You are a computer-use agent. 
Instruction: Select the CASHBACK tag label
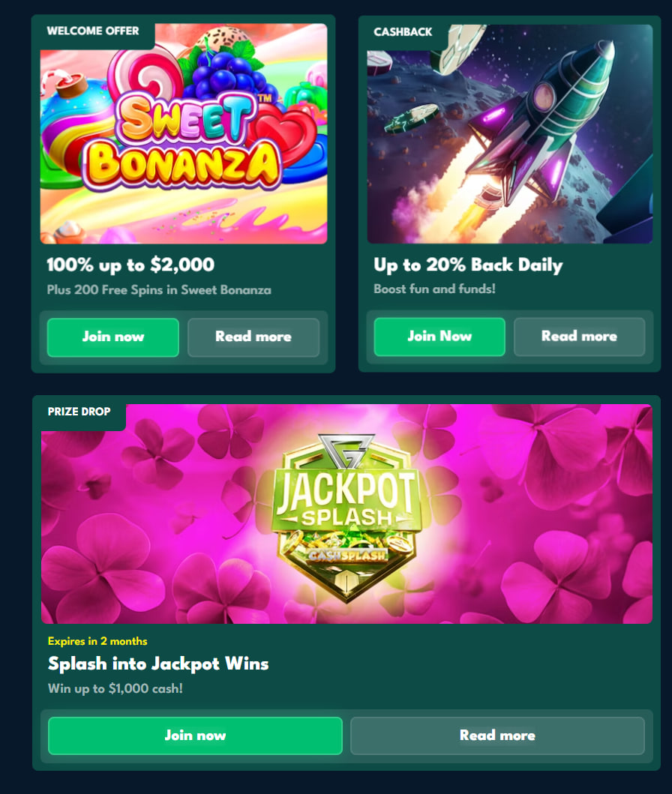[403, 32]
